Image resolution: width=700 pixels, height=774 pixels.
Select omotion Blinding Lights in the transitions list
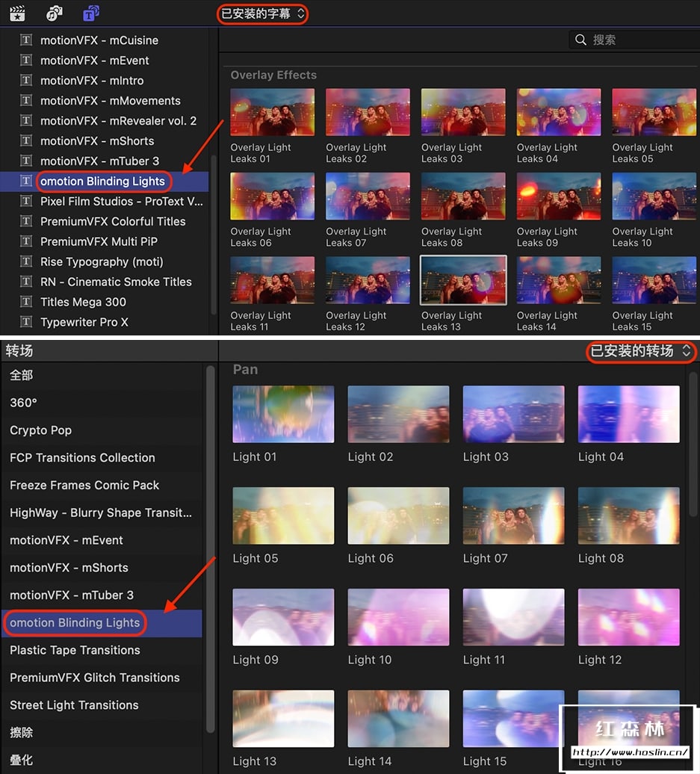[x=101, y=623]
